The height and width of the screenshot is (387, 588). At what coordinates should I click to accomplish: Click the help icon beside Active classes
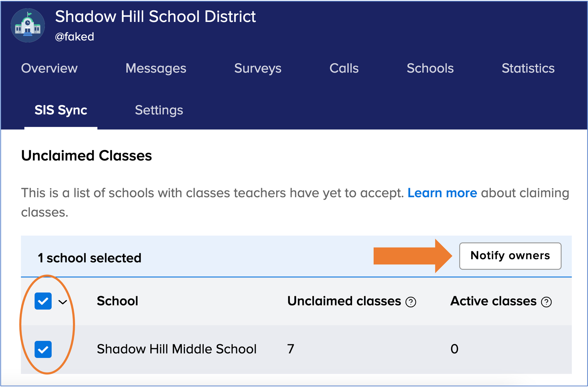[x=546, y=302]
